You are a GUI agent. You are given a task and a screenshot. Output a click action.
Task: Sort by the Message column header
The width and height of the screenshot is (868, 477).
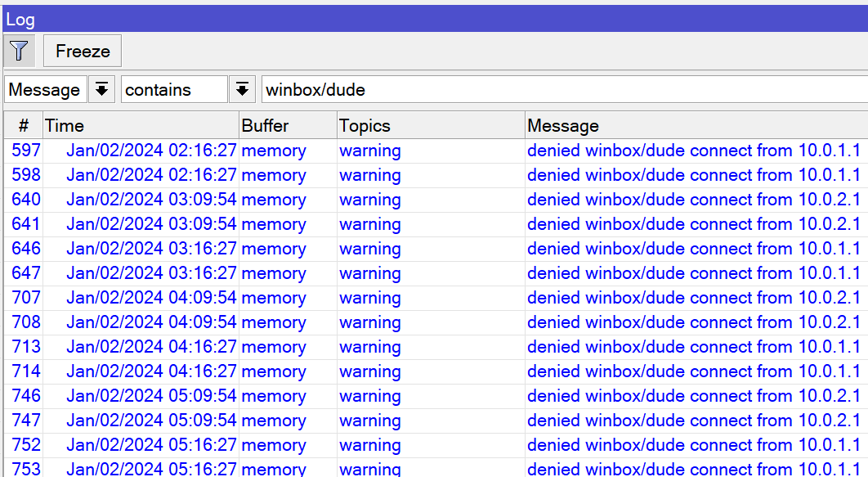coord(563,125)
